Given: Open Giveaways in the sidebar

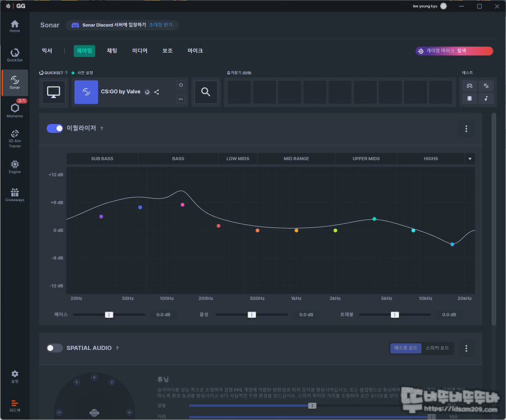Looking at the screenshot, I should 15,195.
